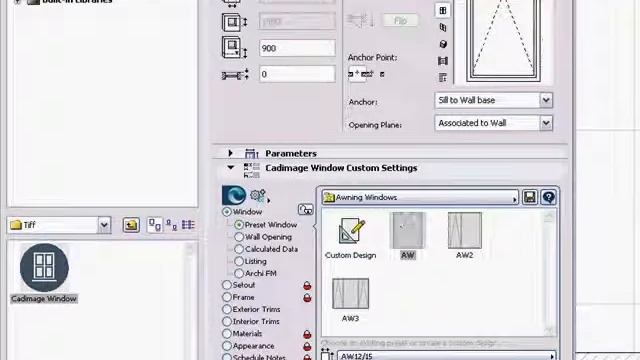Select the AW awning window preset
The height and width of the screenshot is (360, 640).
point(408,236)
